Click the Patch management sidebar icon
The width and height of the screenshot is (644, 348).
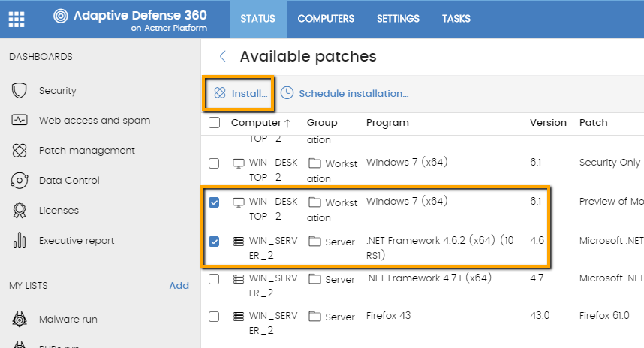(x=20, y=151)
